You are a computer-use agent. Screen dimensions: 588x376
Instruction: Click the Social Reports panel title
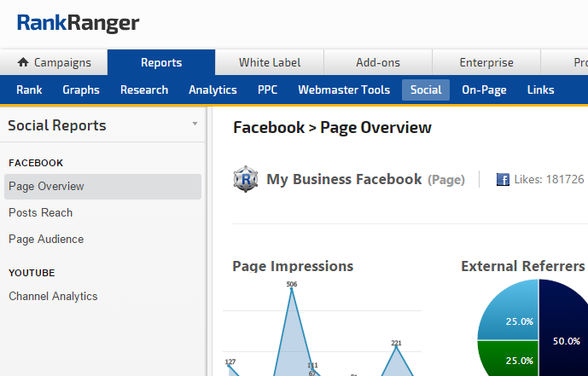tap(57, 125)
